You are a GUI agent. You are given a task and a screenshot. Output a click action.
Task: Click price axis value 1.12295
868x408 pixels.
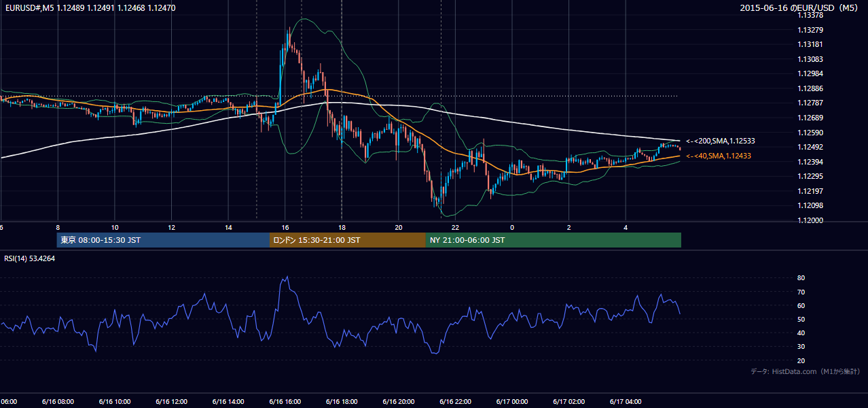point(810,176)
